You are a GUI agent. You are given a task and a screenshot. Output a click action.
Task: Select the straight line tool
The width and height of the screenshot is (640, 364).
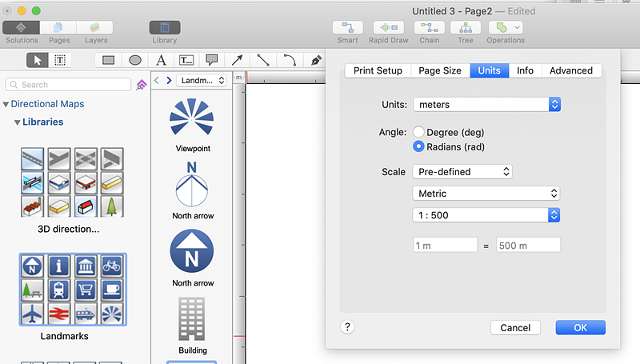pyautogui.click(x=263, y=60)
